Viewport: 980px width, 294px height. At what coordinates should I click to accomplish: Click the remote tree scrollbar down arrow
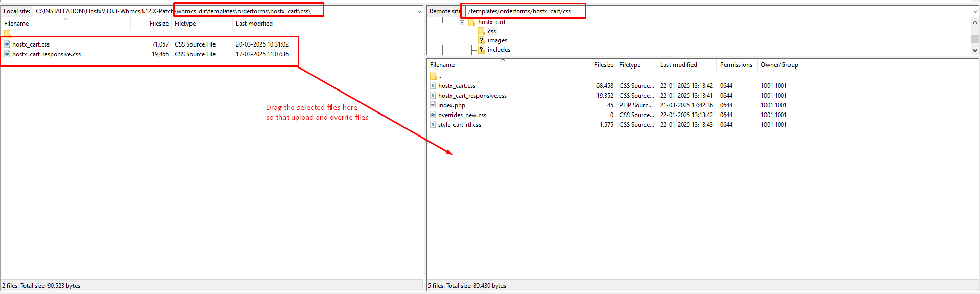pos(975,51)
